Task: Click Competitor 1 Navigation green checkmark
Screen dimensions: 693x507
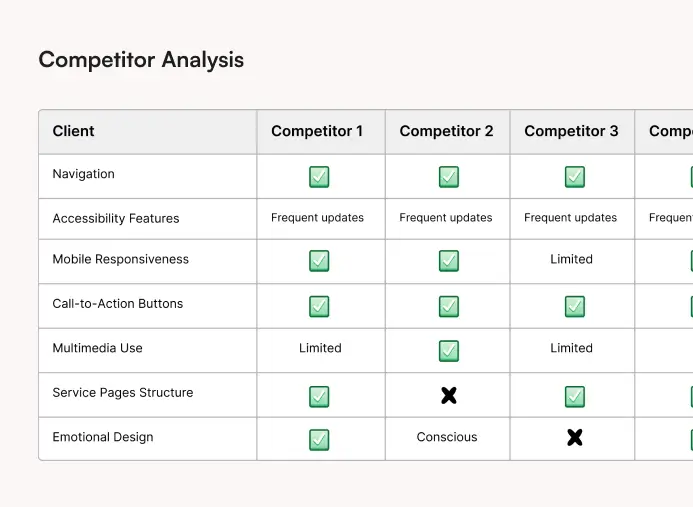Action: 319,177
